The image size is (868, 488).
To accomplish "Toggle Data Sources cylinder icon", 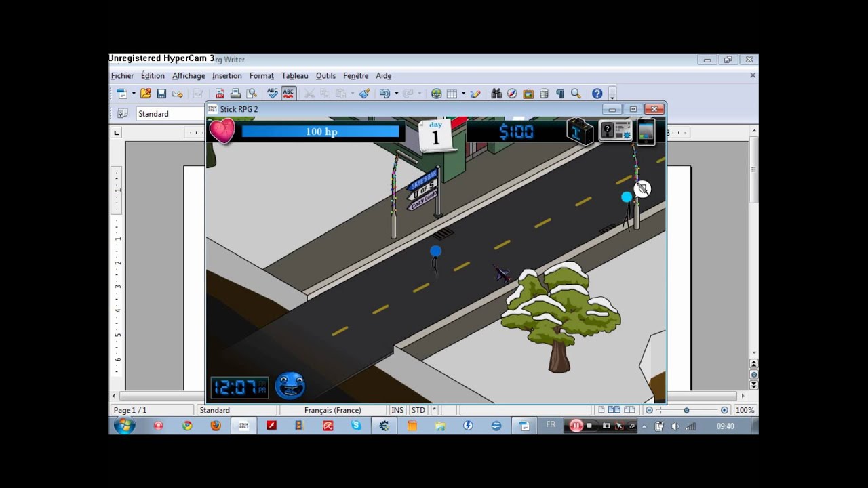I will coord(544,94).
